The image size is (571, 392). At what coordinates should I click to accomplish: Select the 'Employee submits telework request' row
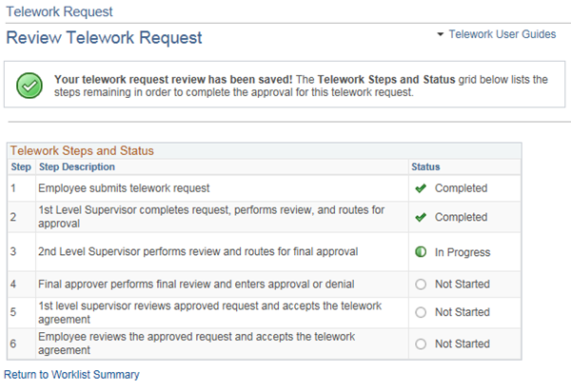click(124, 188)
